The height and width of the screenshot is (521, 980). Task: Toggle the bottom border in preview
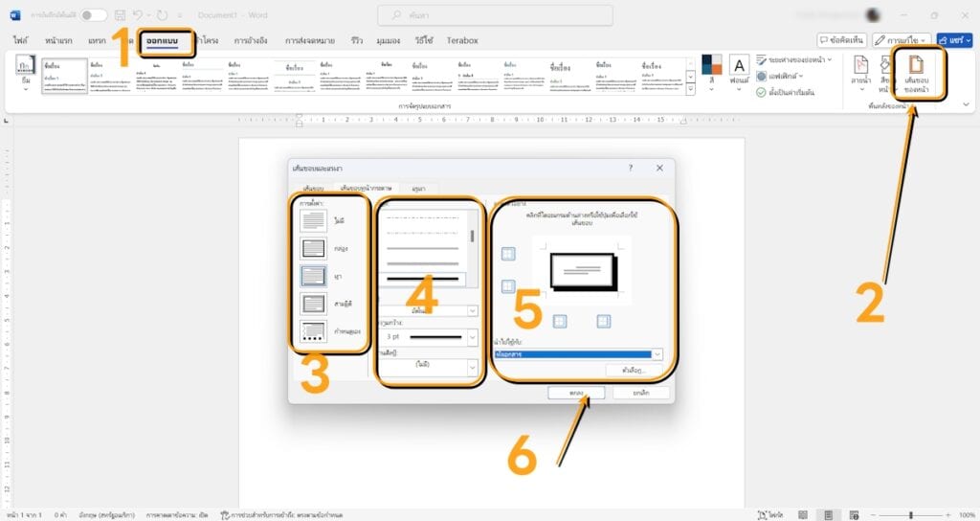[508, 285]
